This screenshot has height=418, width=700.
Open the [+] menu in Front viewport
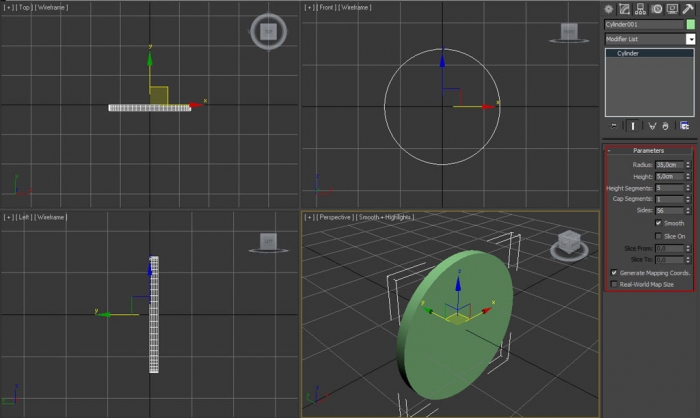[309, 8]
